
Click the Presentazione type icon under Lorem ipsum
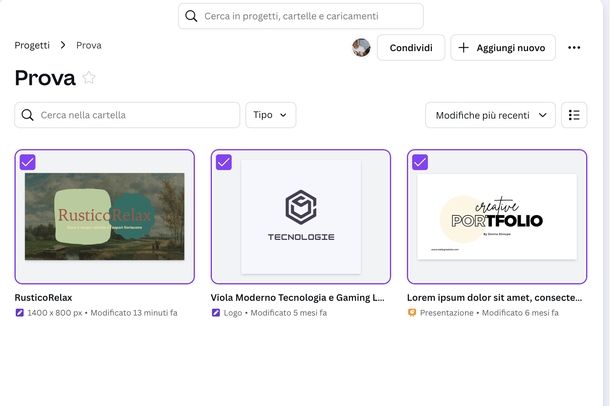[412, 313]
